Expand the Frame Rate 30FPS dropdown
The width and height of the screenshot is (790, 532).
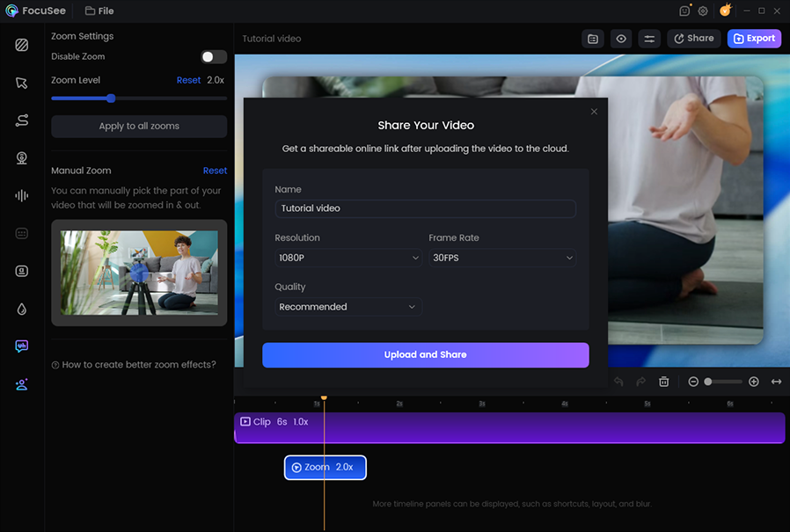(x=502, y=258)
